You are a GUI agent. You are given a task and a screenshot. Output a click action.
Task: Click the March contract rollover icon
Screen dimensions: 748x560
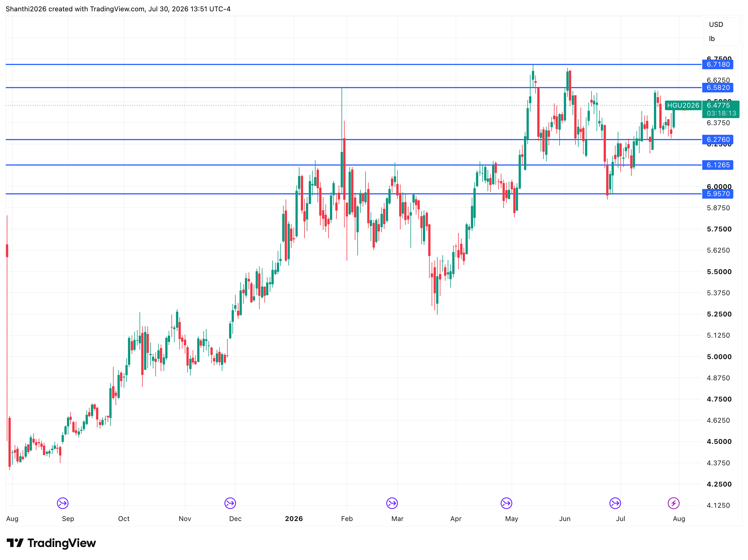392,503
